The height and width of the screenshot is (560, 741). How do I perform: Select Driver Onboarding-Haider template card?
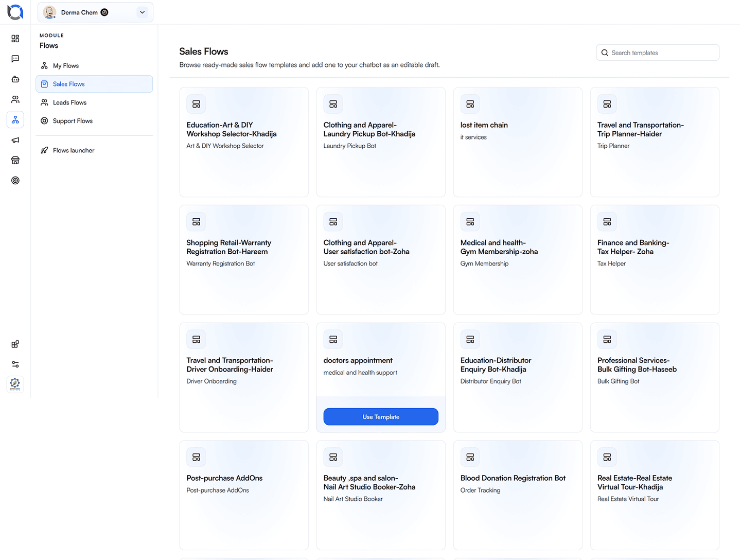(244, 378)
